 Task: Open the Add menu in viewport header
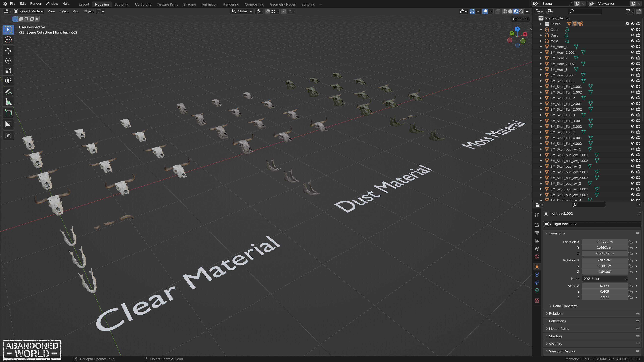76,12
